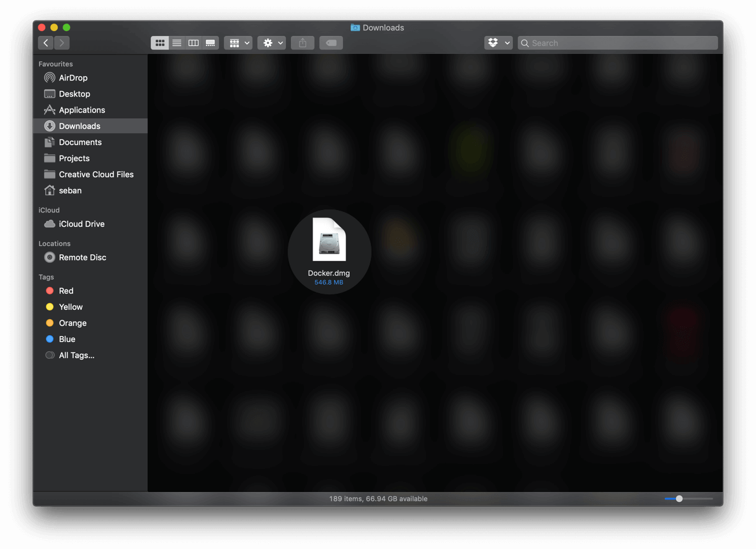Zoom the window with the green button

(66, 27)
